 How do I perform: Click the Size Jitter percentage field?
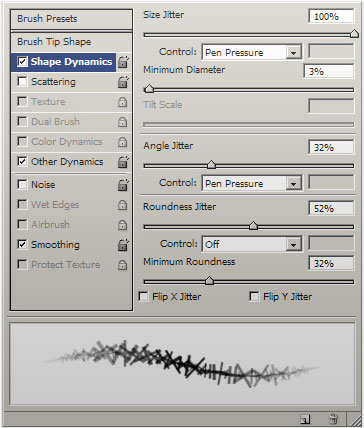pos(331,16)
